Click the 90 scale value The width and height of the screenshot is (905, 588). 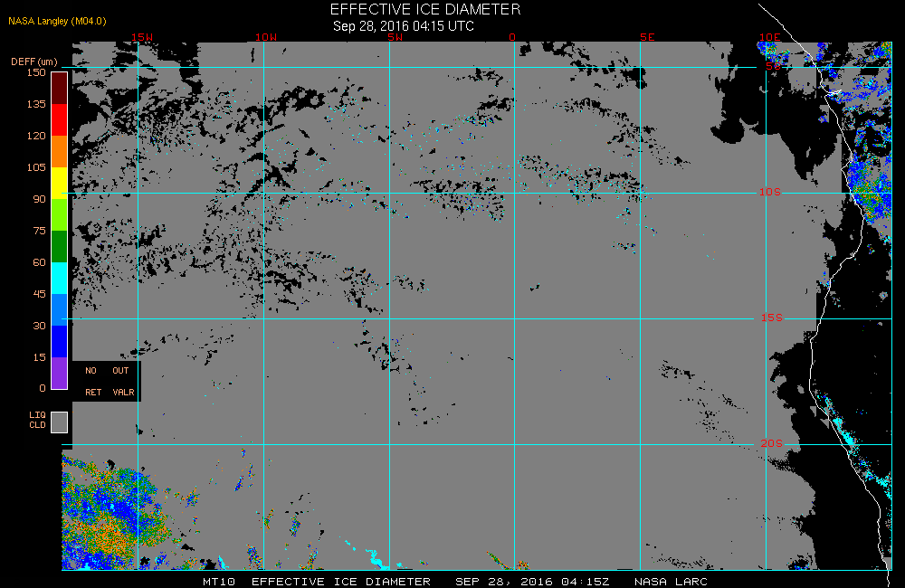click(x=39, y=200)
